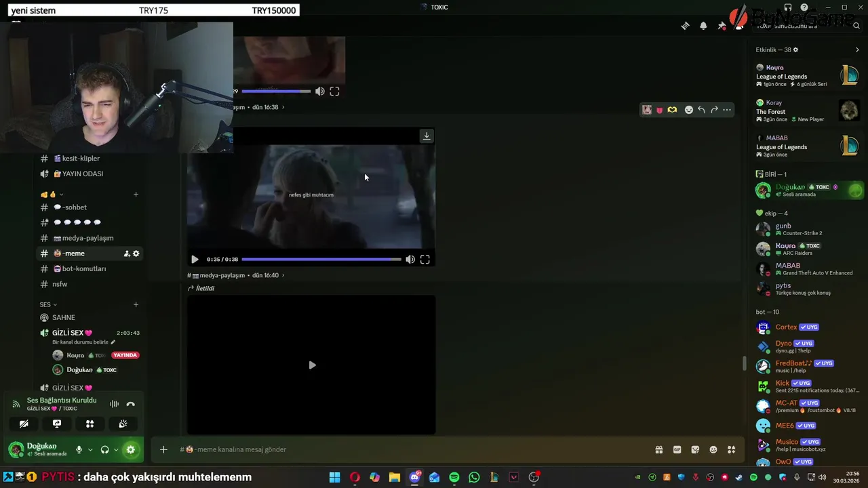Screen dimensions: 868x488
Task: Edit -meme channel settings gear
Action: click(x=136, y=253)
